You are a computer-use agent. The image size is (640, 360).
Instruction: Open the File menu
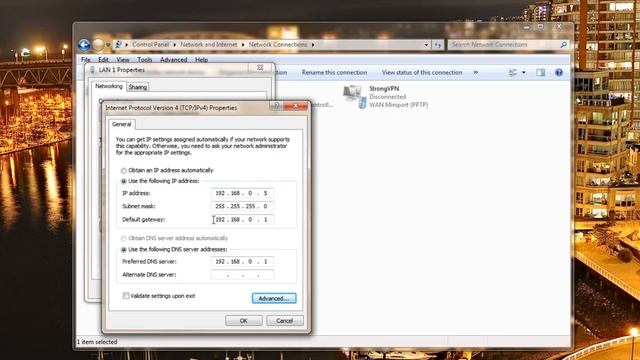tap(86, 60)
